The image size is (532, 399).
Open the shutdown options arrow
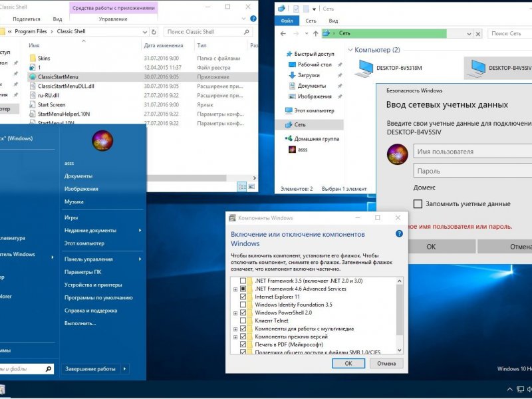coord(124,369)
